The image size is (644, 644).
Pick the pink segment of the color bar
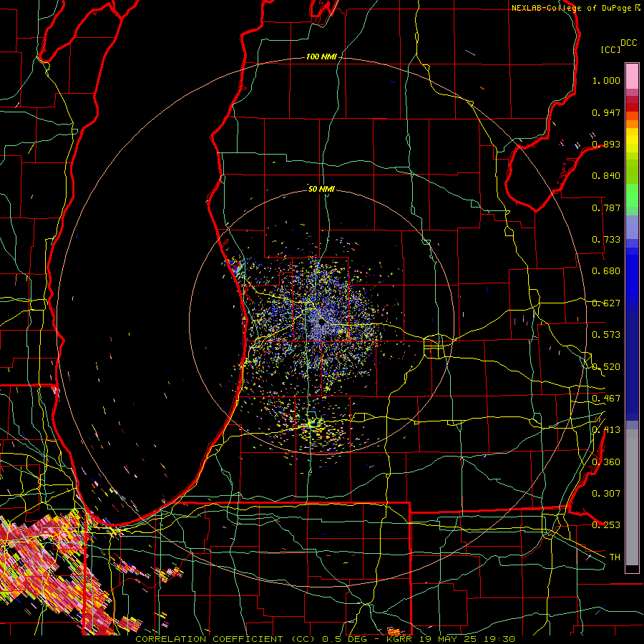click(x=632, y=76)
